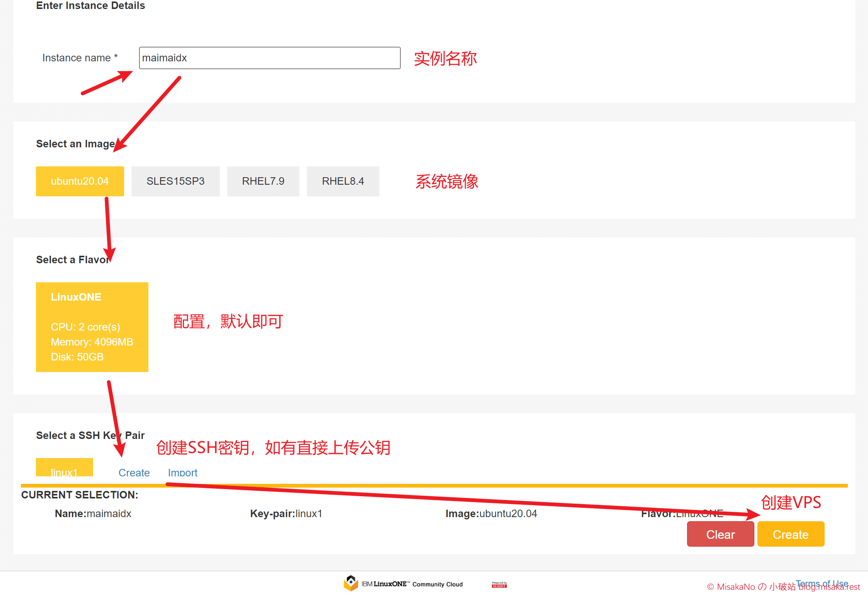Click the Powered by Marist logo
The height and width of the screenshot is (599, 868).
499,585
